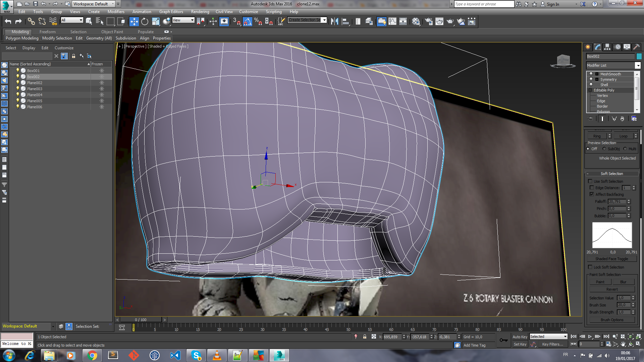Viewport: 644px width, 362px height.
Task: Enable the Edge Distance checkbox
Action: click(x=592, y=188)
